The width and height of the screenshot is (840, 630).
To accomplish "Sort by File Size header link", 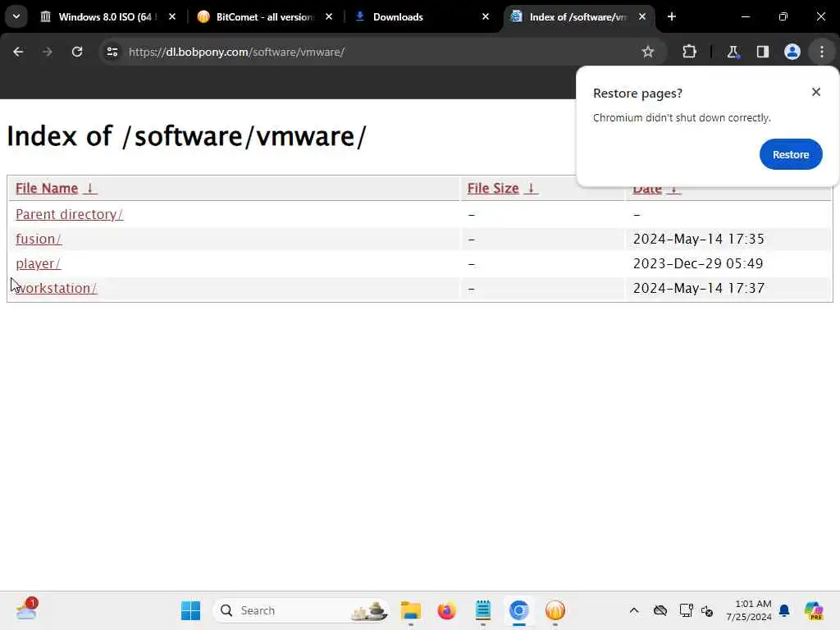I will pos(493,189).
